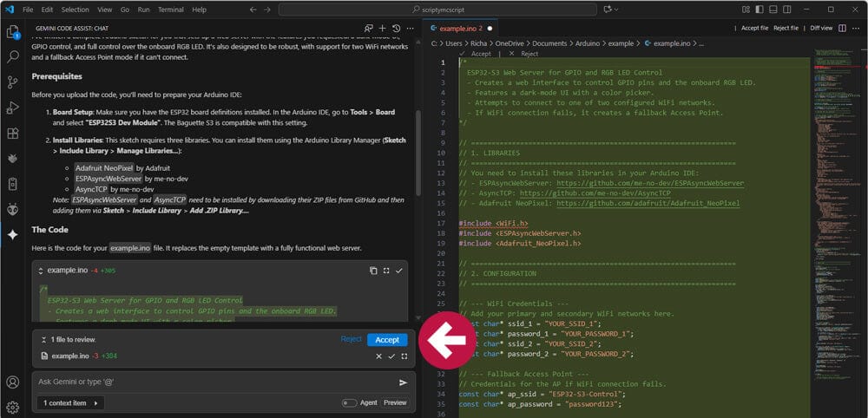Open the Extensions view
Viewport: 868px width, 418px height.
coord(12,134)
